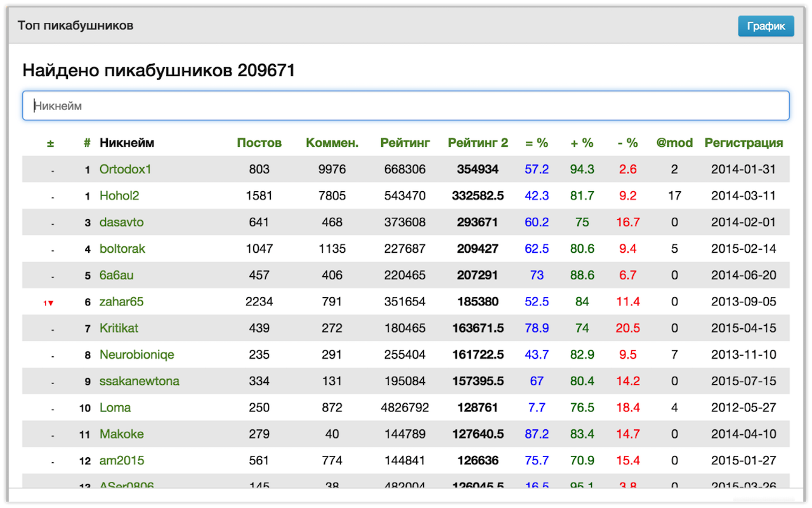Open Hohol2 user profile link

click(119, 196)
